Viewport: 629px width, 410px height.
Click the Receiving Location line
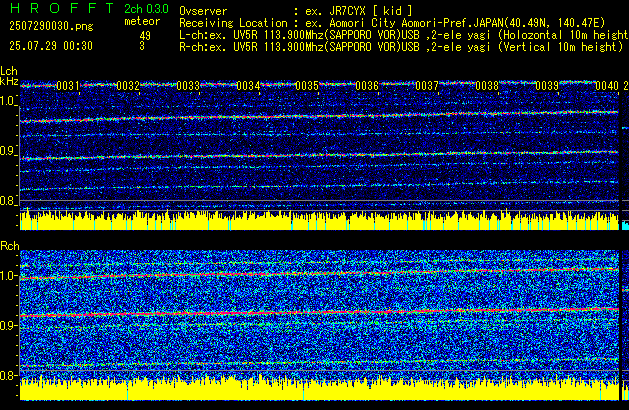coord(392,23)
